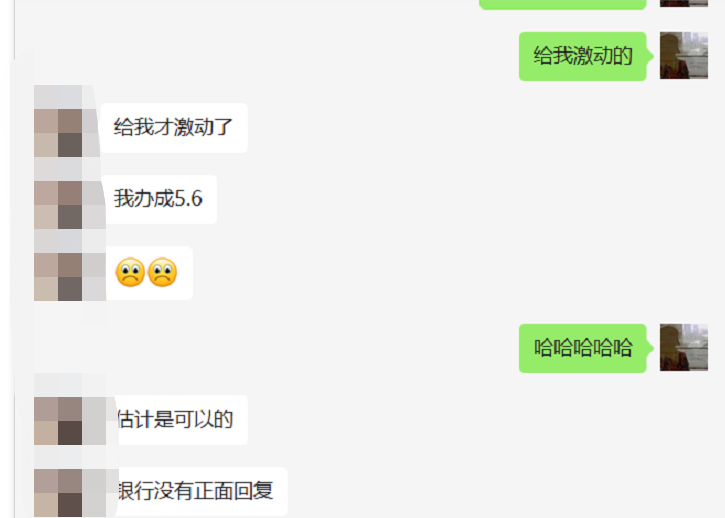Click sender avatar beside 给我激动的 message

click(x=683, y=56)
